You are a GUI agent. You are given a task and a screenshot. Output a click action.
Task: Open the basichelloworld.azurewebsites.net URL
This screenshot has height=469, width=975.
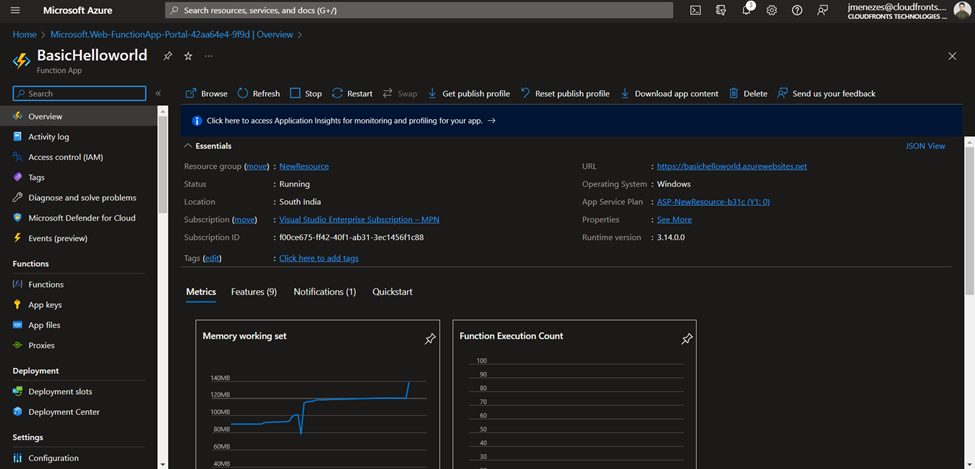click(x=732, y=167)
